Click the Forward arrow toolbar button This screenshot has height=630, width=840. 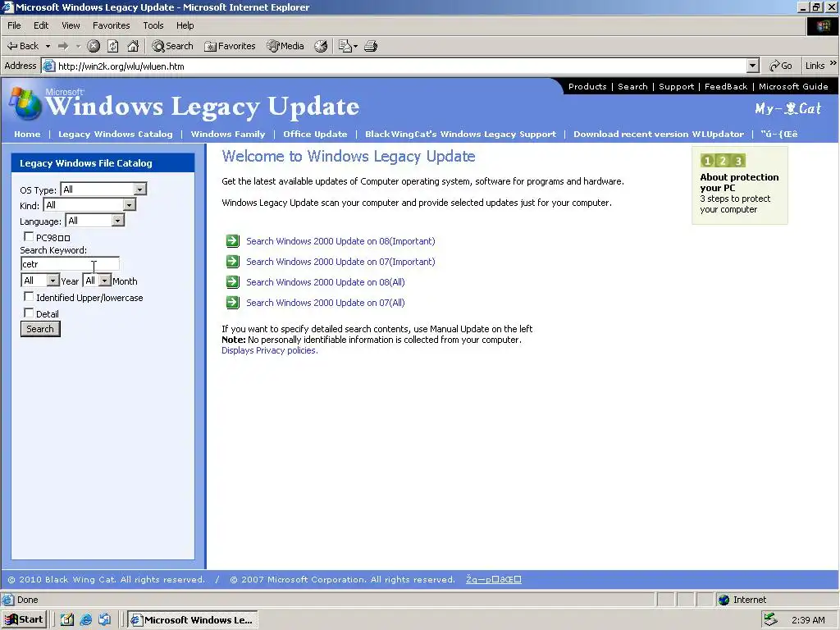[x=63, y=46]
